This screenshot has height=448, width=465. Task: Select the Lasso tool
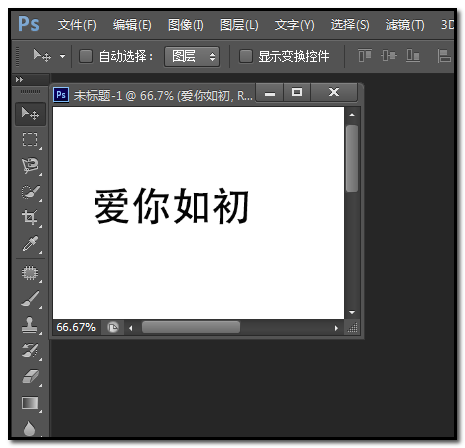pyautogui.click(x=30, y=166)
